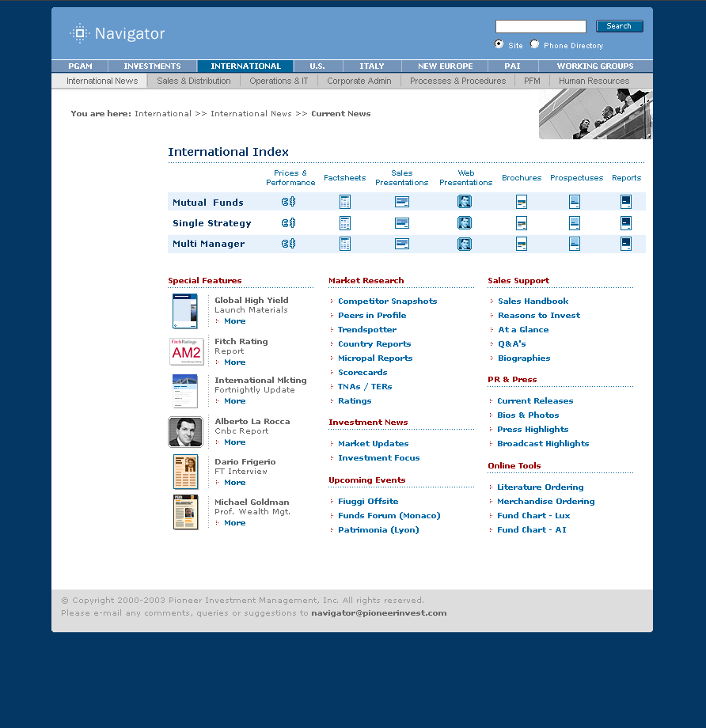Open Multi Manager Prospectuses icon

pos(575,244)
